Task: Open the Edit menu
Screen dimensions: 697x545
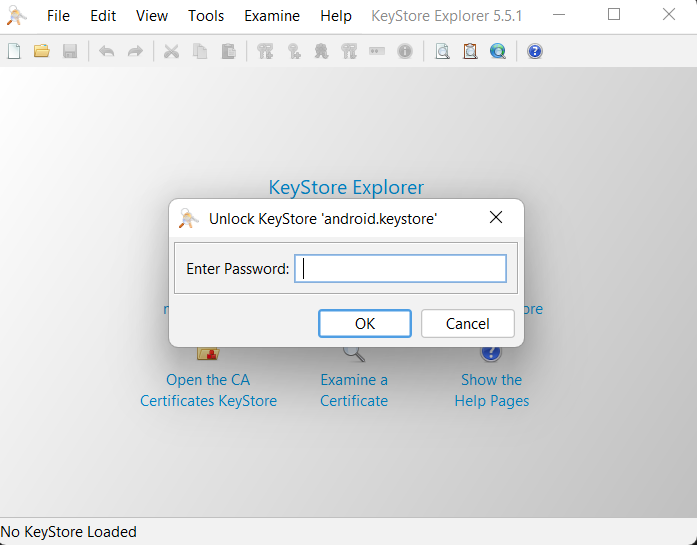Action: (x=103, y=16)
